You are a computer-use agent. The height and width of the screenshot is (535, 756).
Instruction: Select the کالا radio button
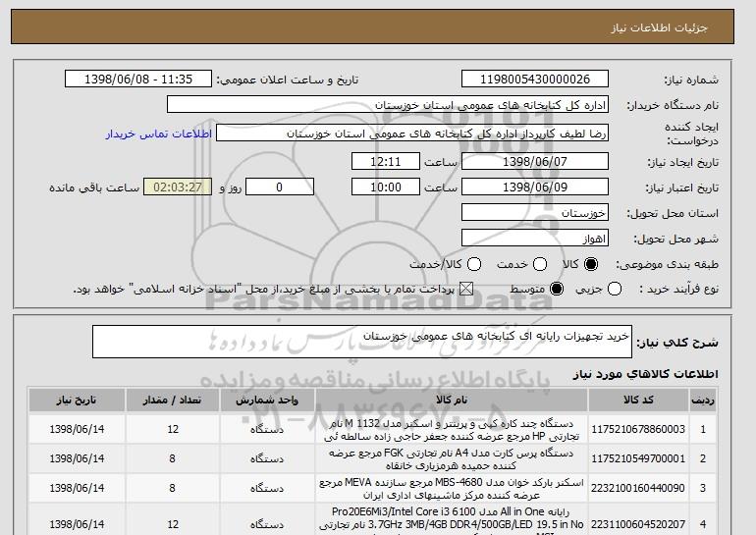[x=591, y=264]
